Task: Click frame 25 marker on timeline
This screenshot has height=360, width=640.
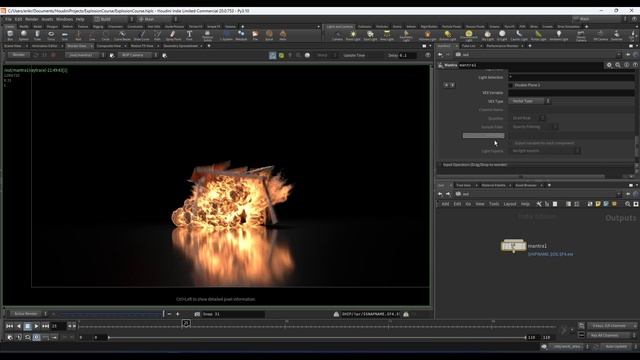Action: (x=186, y=323)
